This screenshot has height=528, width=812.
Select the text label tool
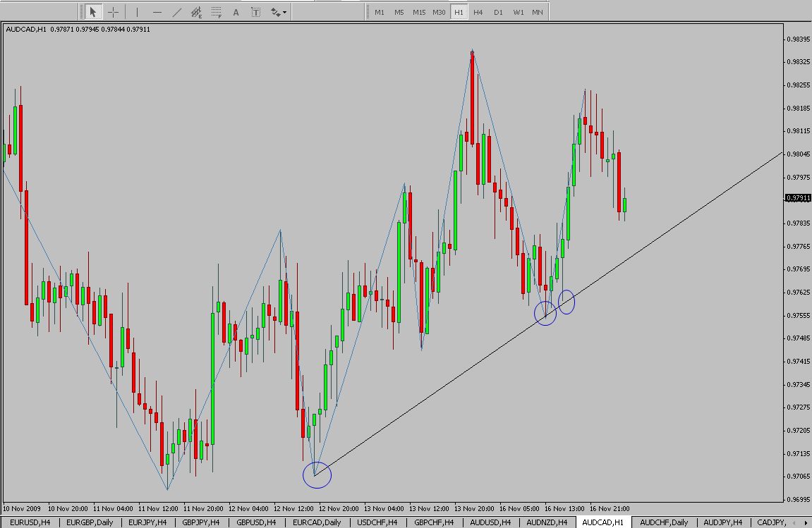256,12
